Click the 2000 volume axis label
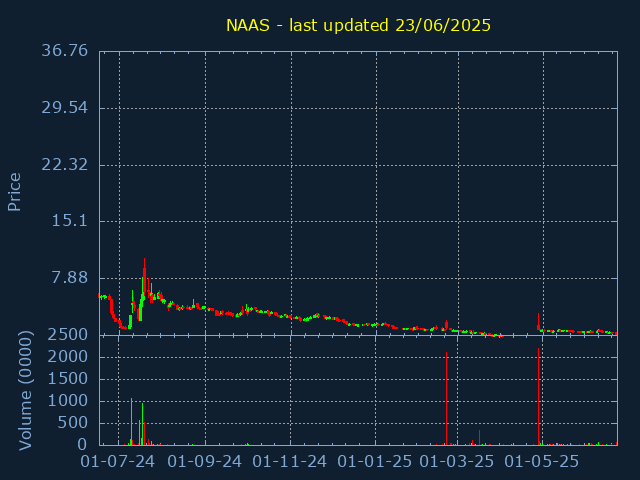Viewport: 640px width, 480px height. (x=68, y=357)
